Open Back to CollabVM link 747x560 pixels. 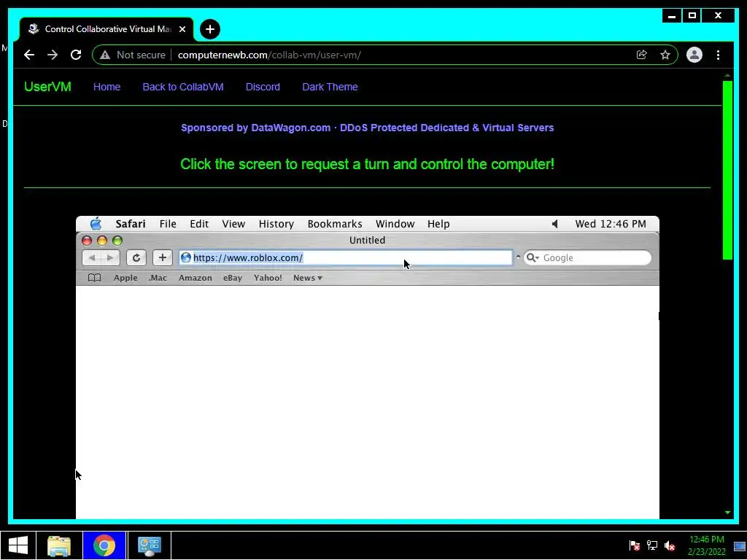coord(183,87)
